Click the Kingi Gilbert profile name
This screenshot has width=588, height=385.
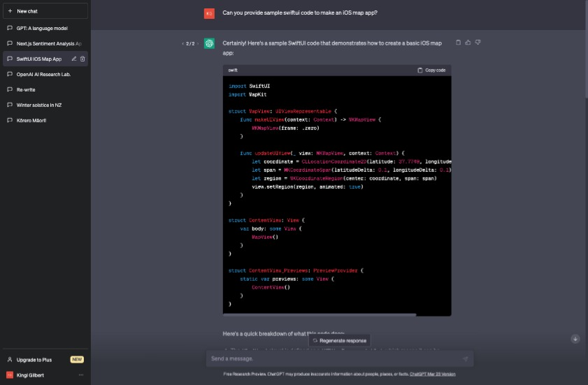[x=30, y=375]
